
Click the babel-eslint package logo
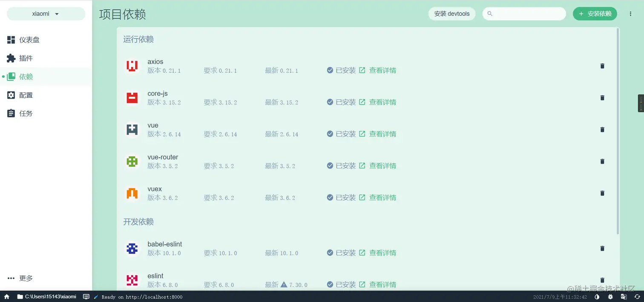tap(132, 248)
